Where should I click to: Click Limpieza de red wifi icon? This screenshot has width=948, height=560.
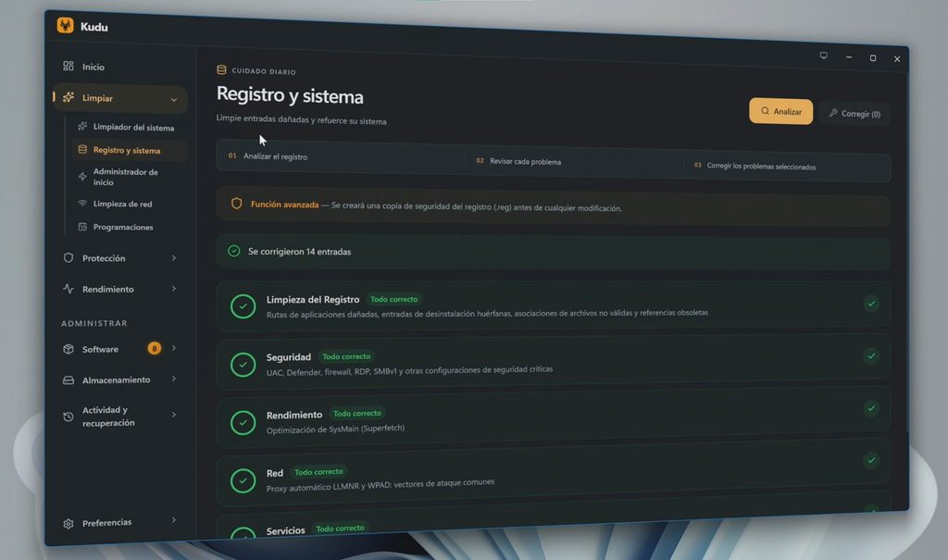click(x=82, y=204)
